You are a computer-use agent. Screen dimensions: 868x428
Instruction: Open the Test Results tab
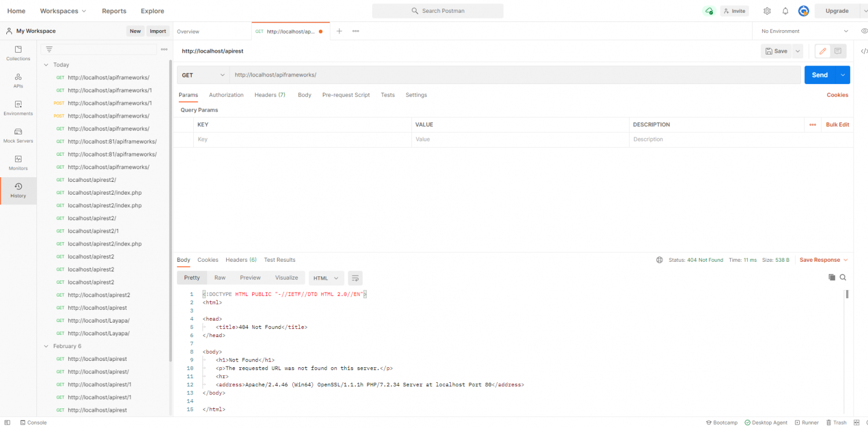(279, 260)
